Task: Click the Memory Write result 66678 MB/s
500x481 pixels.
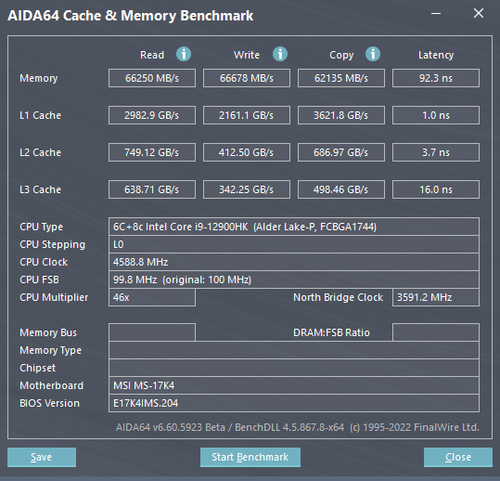Action: 247,78
